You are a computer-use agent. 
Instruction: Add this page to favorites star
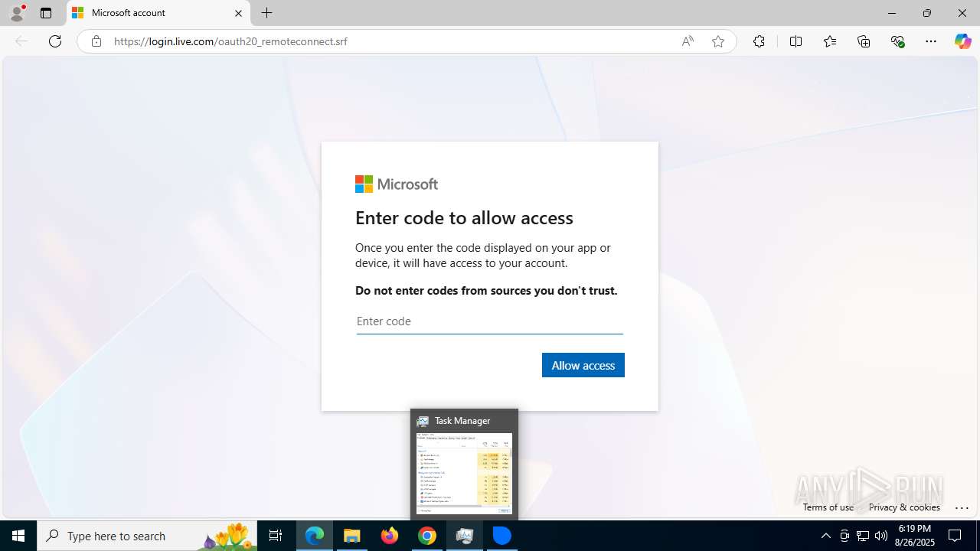point(718,41)
